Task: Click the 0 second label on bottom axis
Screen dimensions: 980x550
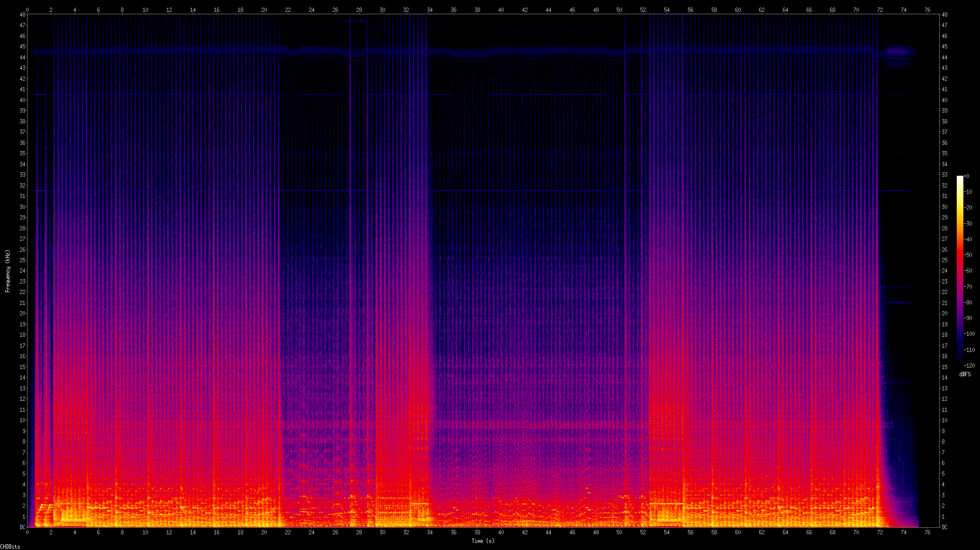Action: coord(27,532)
